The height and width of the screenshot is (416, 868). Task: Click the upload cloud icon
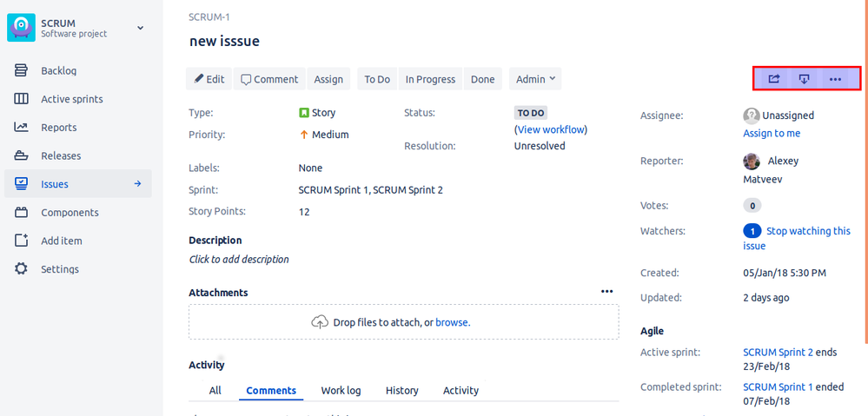[320, 322]
